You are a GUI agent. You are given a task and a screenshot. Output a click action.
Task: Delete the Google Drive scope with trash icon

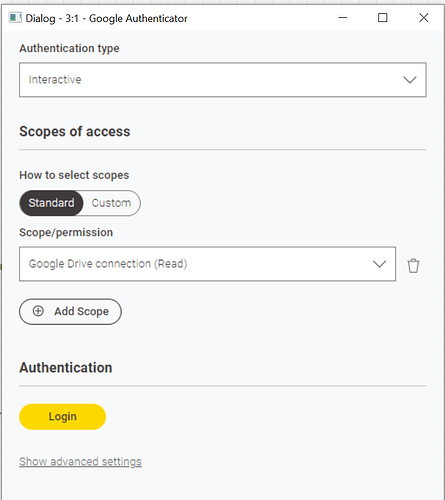(413, 266)
